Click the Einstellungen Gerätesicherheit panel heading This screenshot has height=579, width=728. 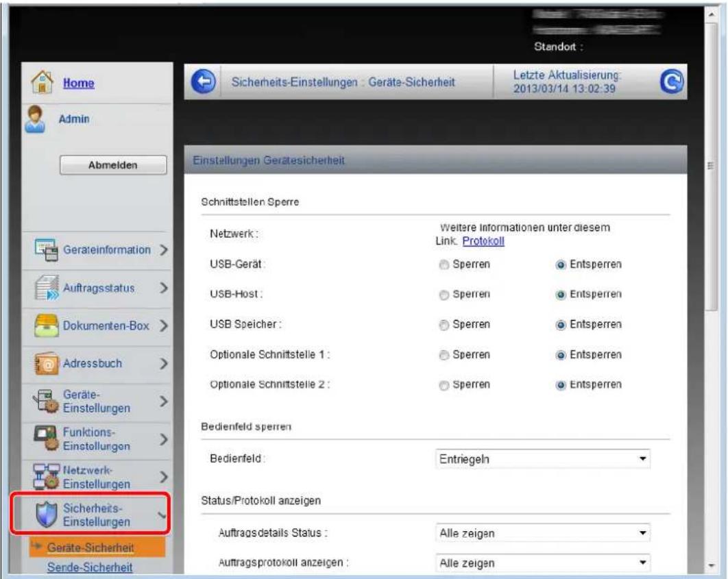click(x=269, y=160)
